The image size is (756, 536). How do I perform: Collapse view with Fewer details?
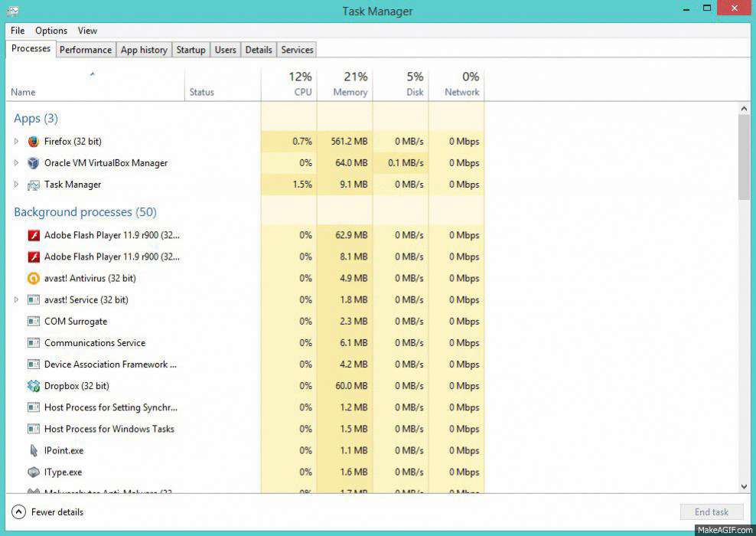[x=47, y=511]
